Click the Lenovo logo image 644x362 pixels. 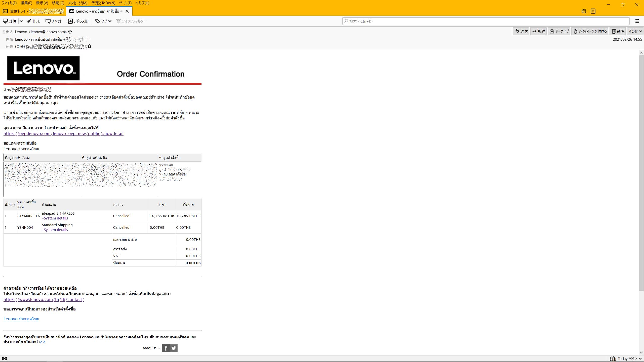click(x=43, y=68)
